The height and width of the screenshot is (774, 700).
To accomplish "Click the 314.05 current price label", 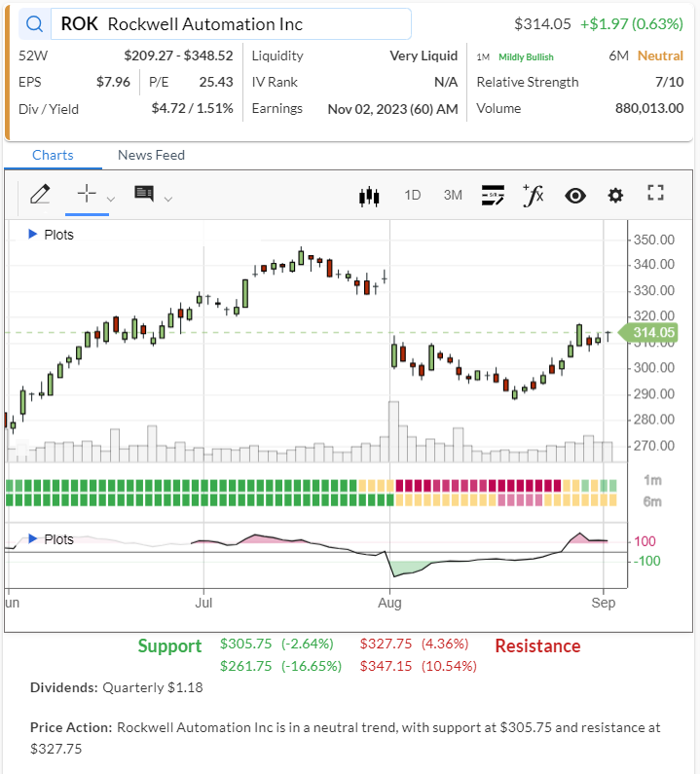I will [648, 332].
